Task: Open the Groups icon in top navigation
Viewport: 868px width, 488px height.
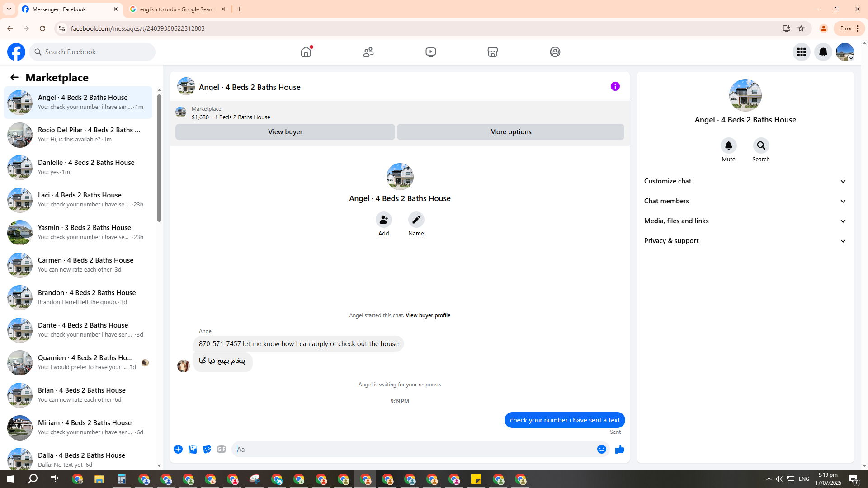Action: [x=555, y=52]
